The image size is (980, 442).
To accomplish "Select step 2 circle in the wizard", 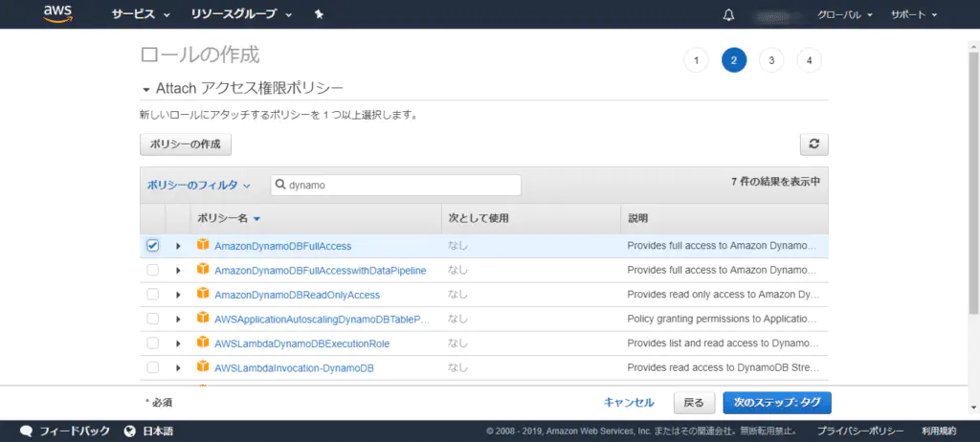I will [734, 60].
